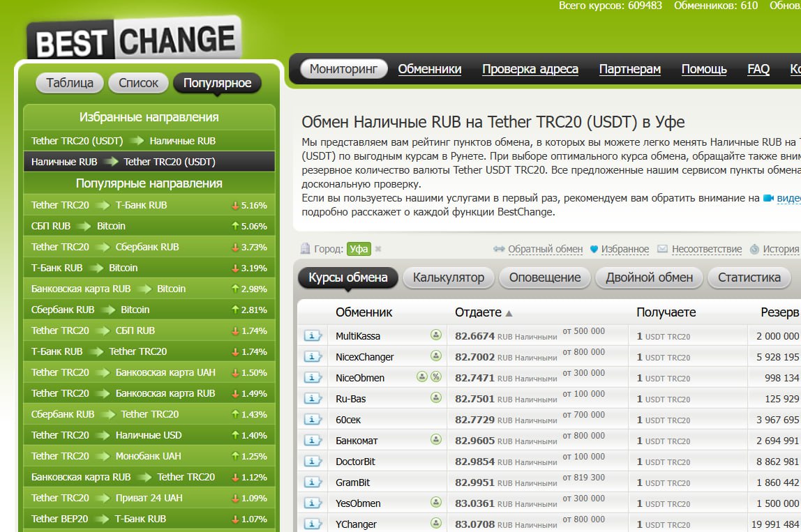
Task: Click verification badge icon next to Ru-Bas
Action: click(x=436, y=397)
